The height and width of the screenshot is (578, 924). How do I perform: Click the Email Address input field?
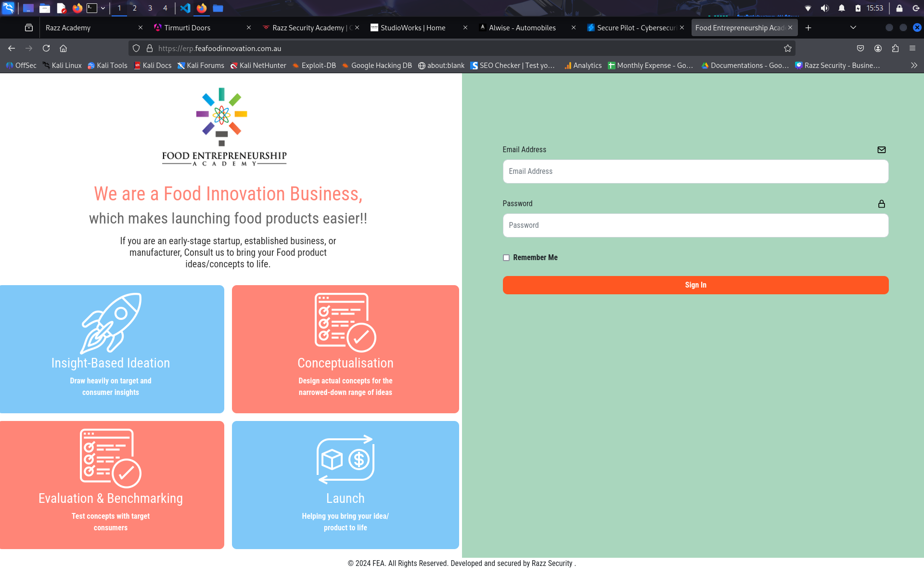click(x=695, y=171)
